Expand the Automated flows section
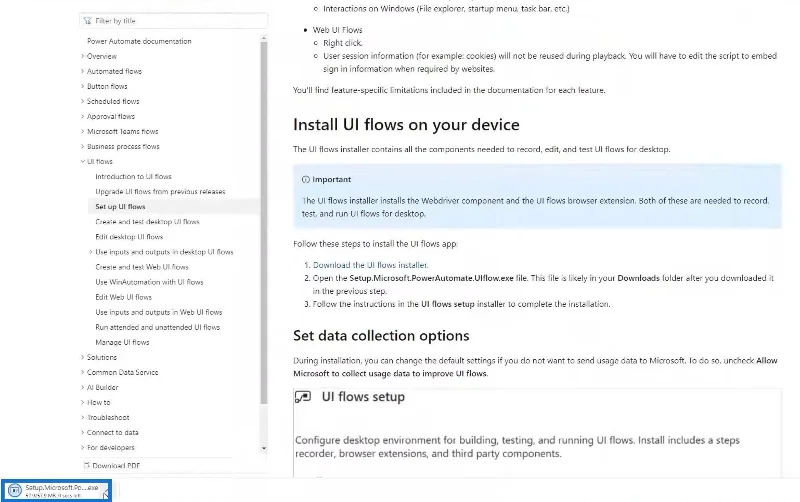This screenshot has width=800, height=502. 114,71
